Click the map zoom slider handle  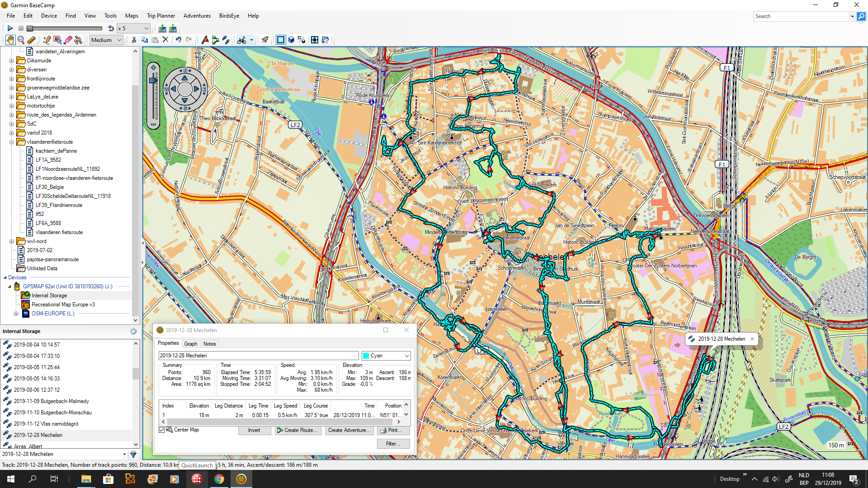point(154,80)
